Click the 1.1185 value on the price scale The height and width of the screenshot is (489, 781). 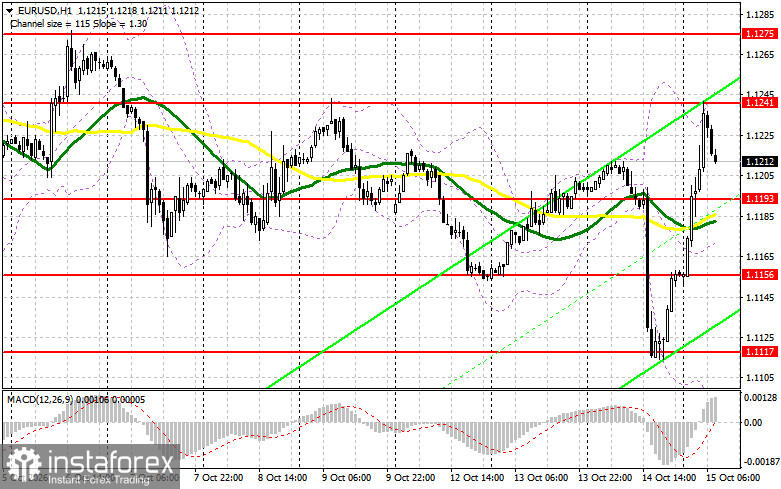760,217
